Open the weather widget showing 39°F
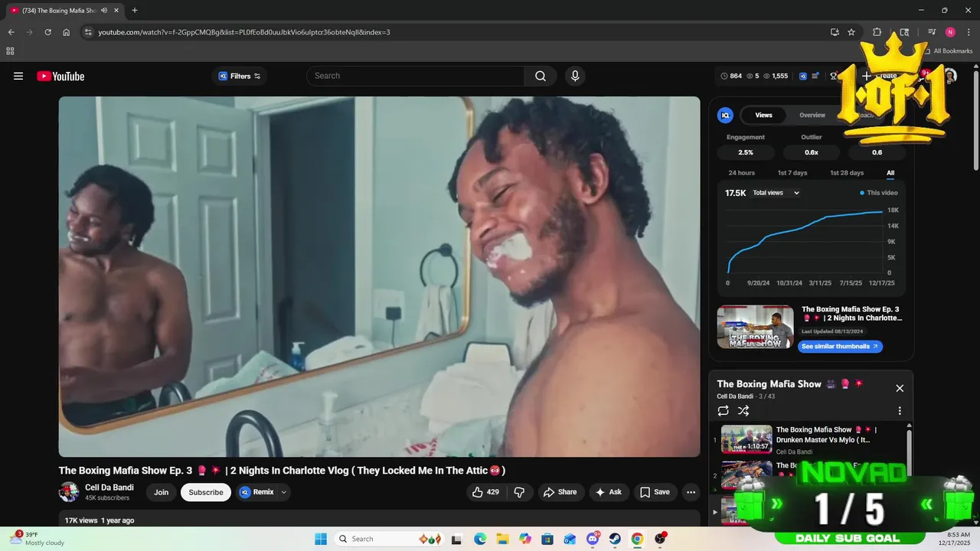Viewport: 980px width, 551px height. pos(38,539)
